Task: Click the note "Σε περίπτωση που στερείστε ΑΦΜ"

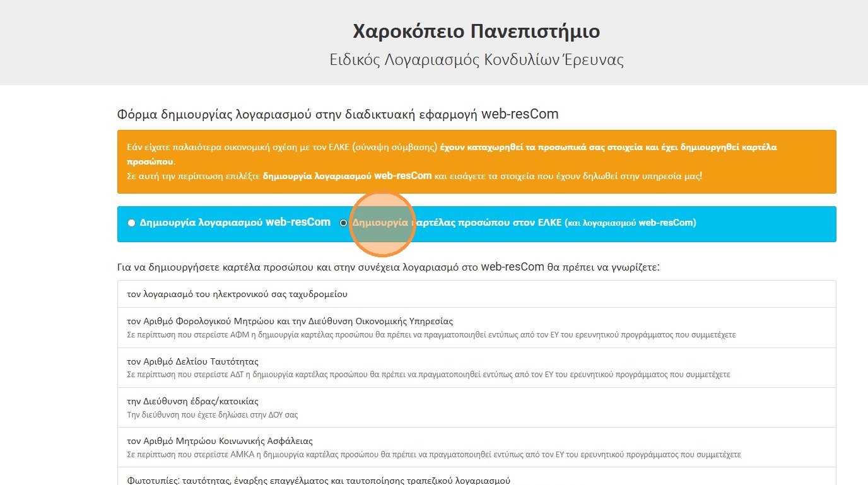Action: pos(431,334)
